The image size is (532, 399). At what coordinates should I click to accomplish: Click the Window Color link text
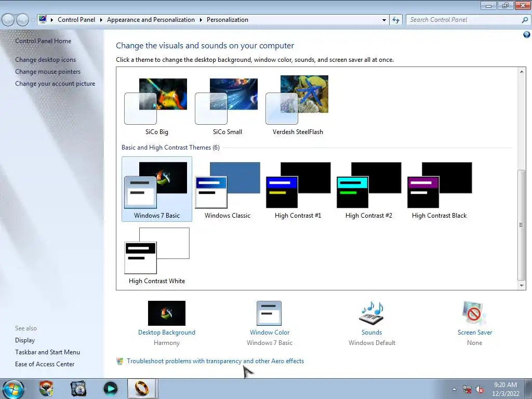pyautogui.click(x=270, y=332)
